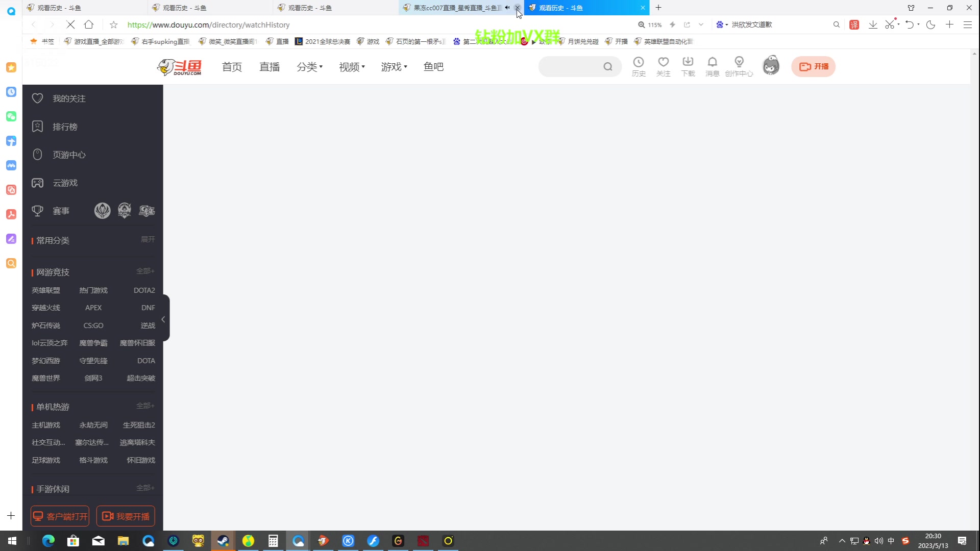Viewport: 980px width, 551px height.
Task: Go to browser home page icon
Action: (x=89, y=24)
